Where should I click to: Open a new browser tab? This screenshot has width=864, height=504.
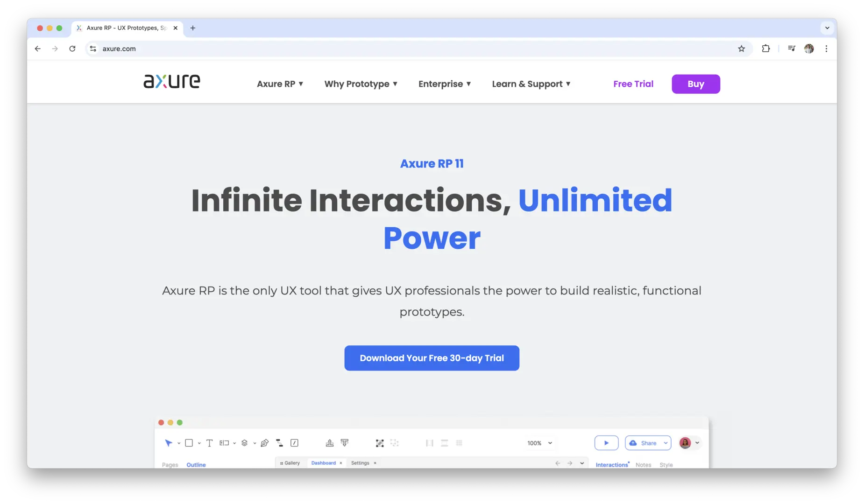click(193, 28)
